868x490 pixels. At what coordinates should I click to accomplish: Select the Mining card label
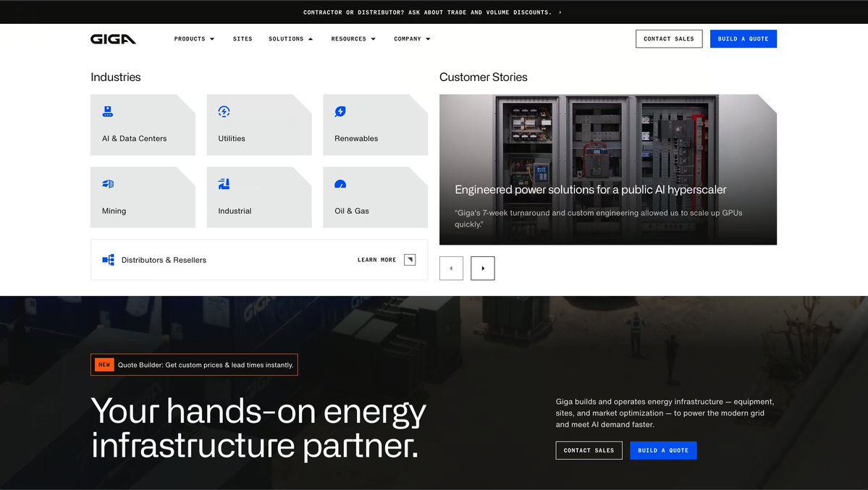coord(114,211)
